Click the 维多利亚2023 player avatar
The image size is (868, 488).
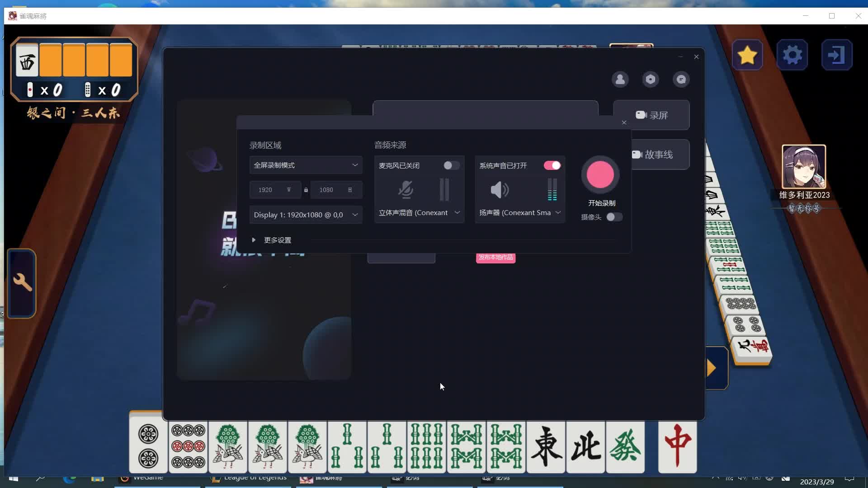[804, 167]
